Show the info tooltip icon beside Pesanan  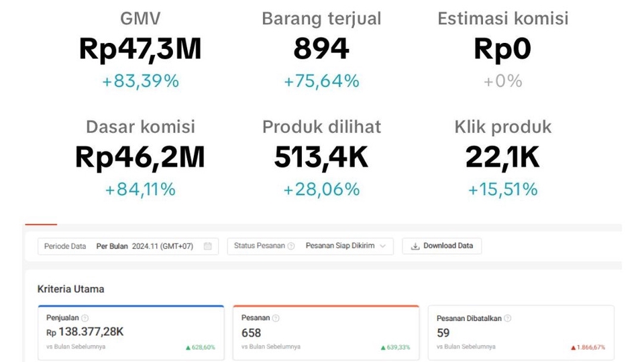[x=276, y=318]
